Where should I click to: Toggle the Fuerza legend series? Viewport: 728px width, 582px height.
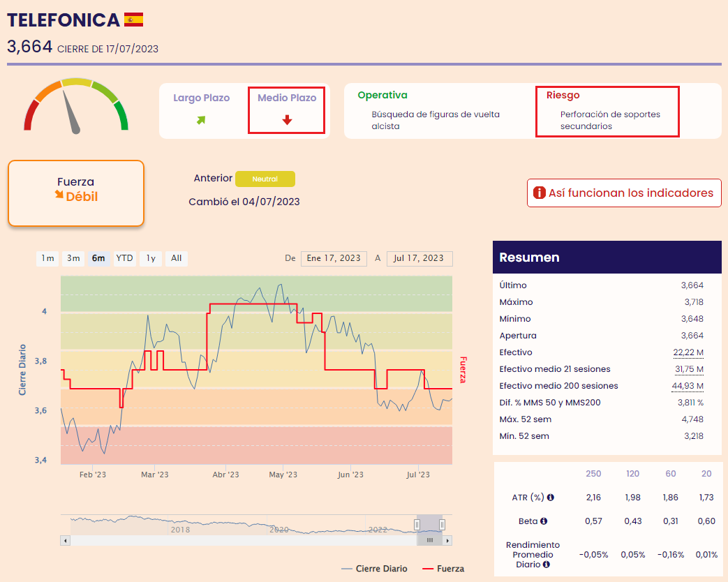click(443, 569)
